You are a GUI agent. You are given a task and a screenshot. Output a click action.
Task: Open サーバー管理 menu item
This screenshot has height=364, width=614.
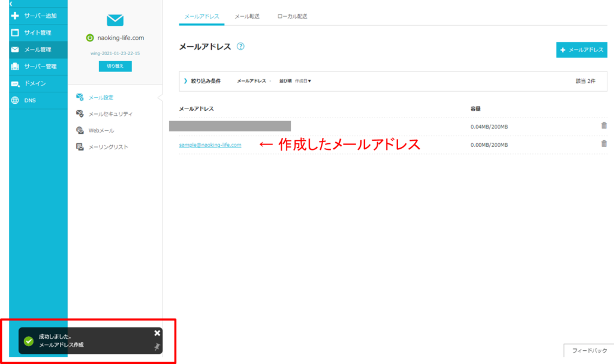(38, 66)
